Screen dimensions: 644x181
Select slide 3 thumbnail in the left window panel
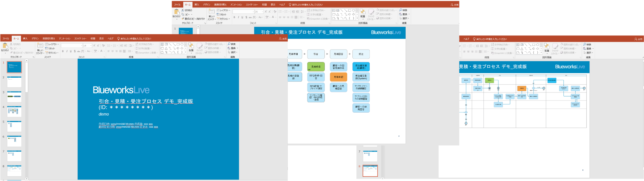tap(15, 97)
